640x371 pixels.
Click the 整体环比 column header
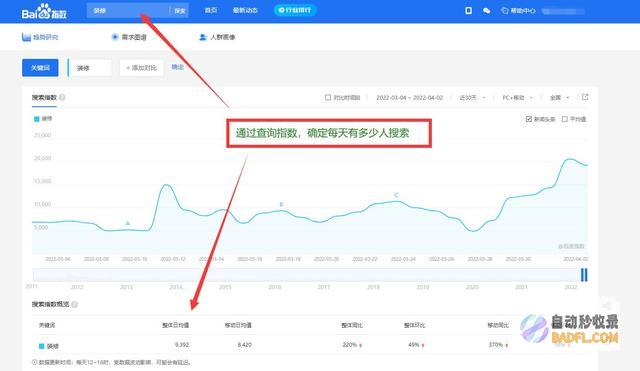pyautogui.click(x=414, y=325)
